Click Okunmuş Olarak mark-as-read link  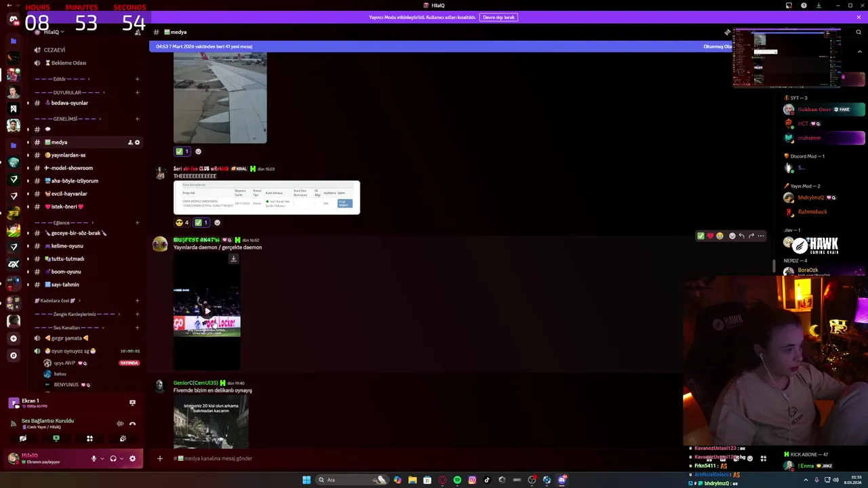[x=717, y=47]
